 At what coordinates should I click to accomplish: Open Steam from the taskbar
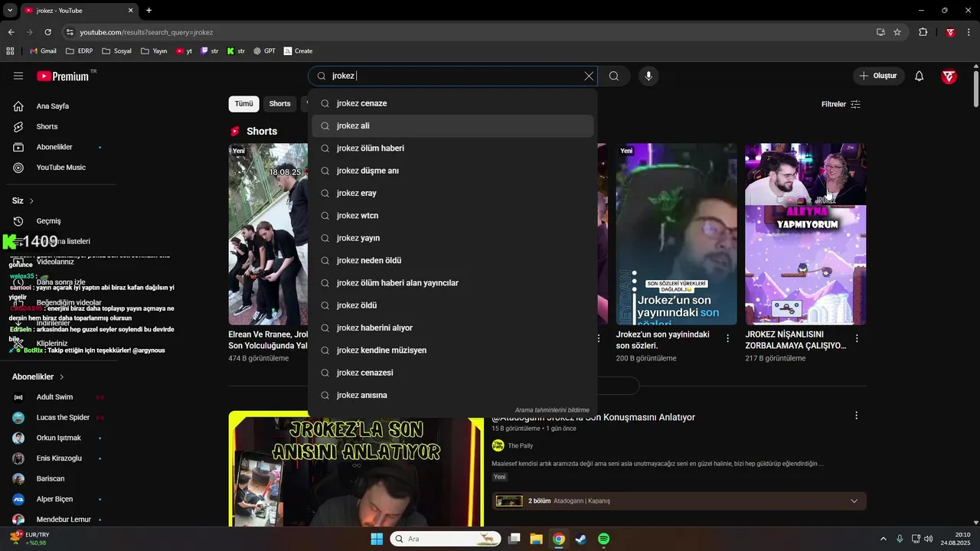(581, 539)
